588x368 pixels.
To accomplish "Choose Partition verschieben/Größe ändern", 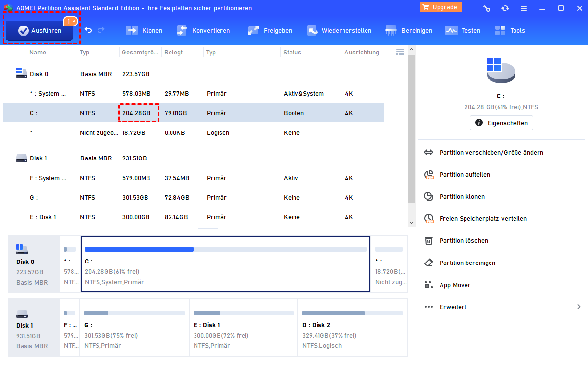I will [491, 153].
